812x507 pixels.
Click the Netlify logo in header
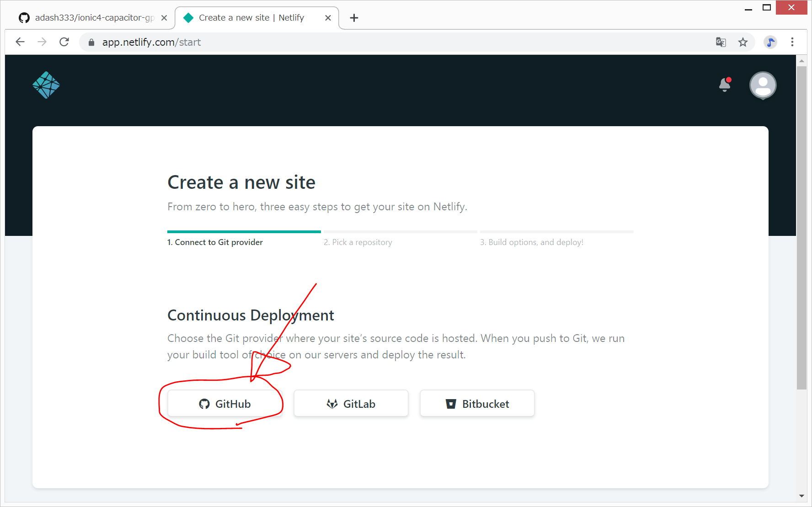click(x=46, y=85)
